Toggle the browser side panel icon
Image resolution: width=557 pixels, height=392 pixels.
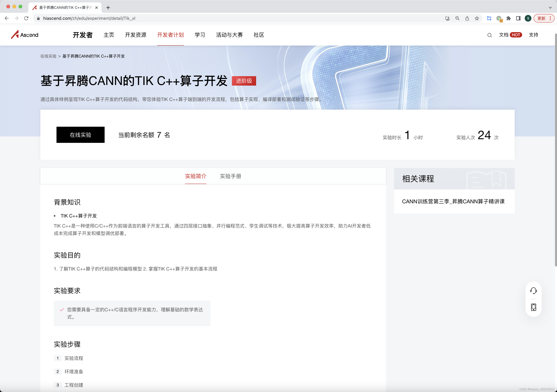coord(518,18)
